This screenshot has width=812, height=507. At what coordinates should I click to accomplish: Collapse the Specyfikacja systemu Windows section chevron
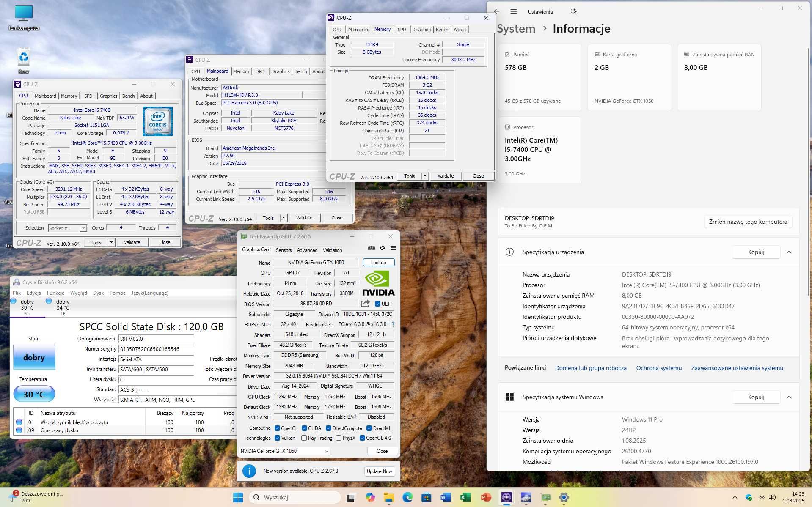pyautogui.click(x=789, y=397)
